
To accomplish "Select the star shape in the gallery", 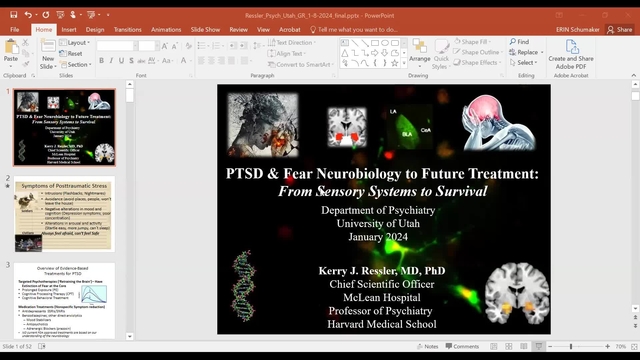I will click(394, 63).
